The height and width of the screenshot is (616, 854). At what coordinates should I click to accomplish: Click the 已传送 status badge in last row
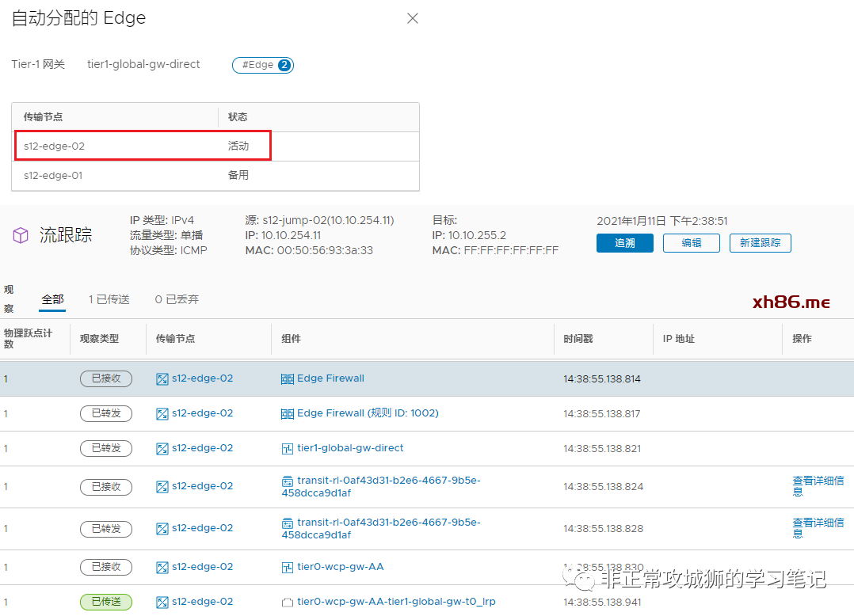coord(106,602)
